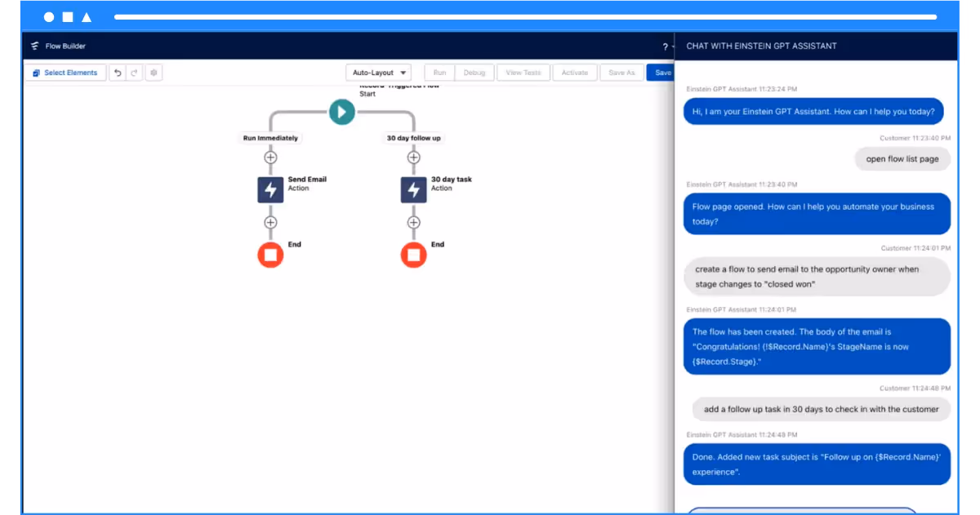Click the 30 day follow up path label
Screen dimensions: 980x515
coord(413,138)
